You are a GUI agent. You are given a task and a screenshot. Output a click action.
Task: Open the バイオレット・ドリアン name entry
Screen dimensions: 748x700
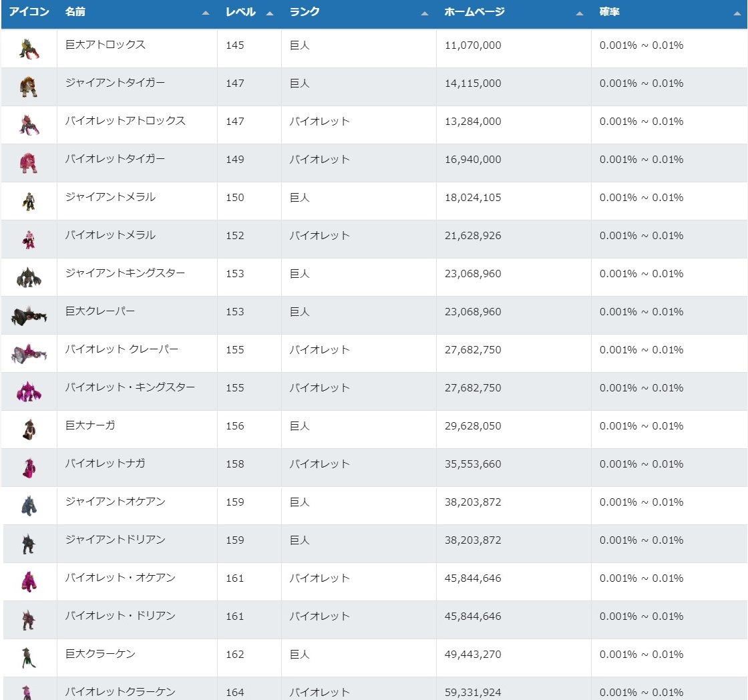[121, 616]
